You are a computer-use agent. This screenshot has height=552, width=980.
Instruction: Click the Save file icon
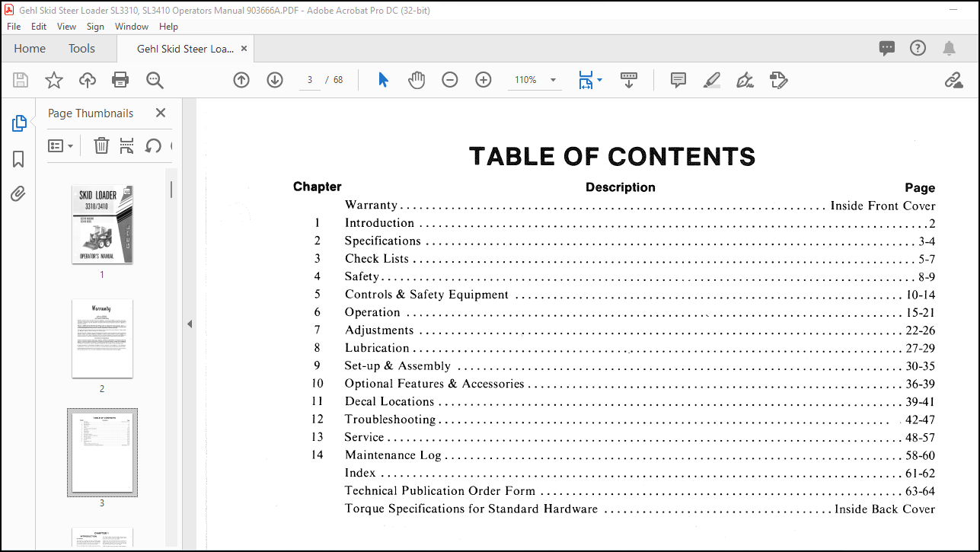(x=21, y=80)
